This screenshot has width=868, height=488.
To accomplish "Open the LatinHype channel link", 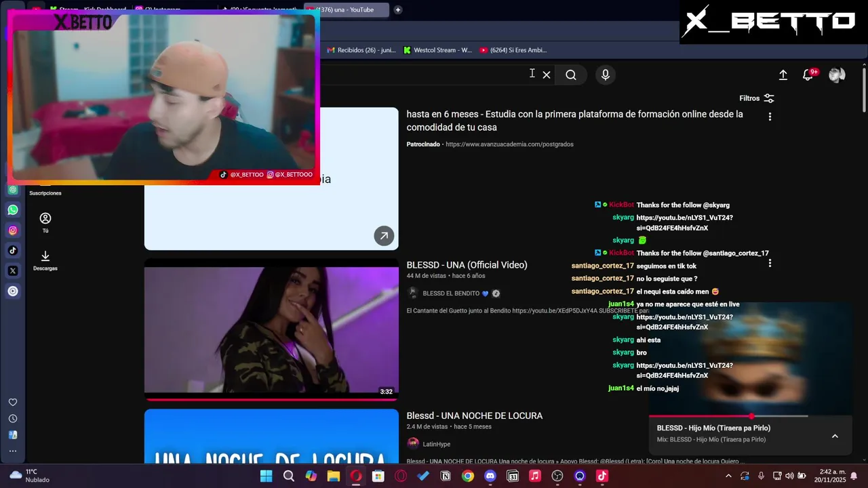I will pos(436,444).
